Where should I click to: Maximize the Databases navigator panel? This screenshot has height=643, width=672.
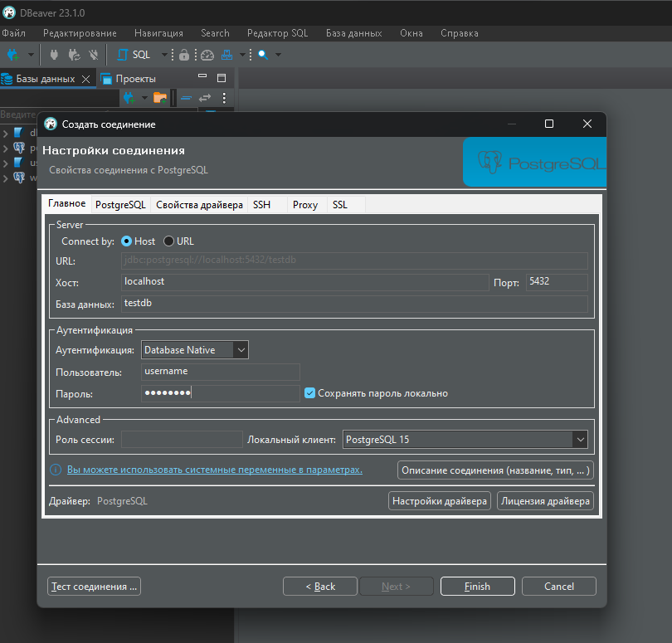(222, 78)
